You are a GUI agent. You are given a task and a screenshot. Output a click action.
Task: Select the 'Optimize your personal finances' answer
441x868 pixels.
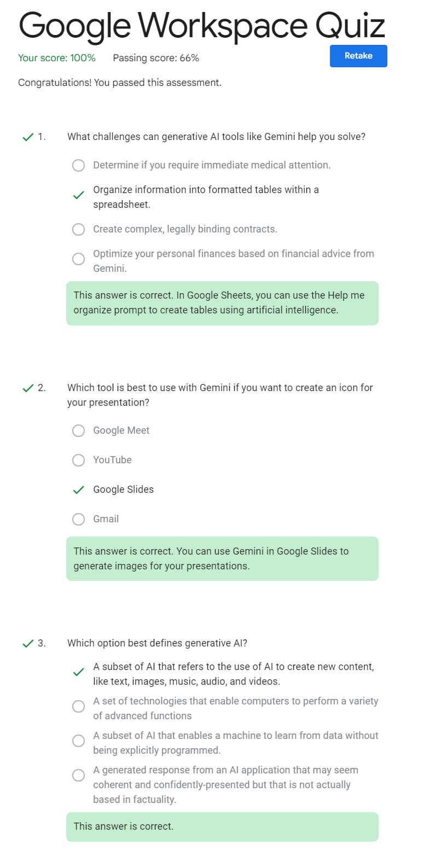pyautogui.click(x=78, y=258)
